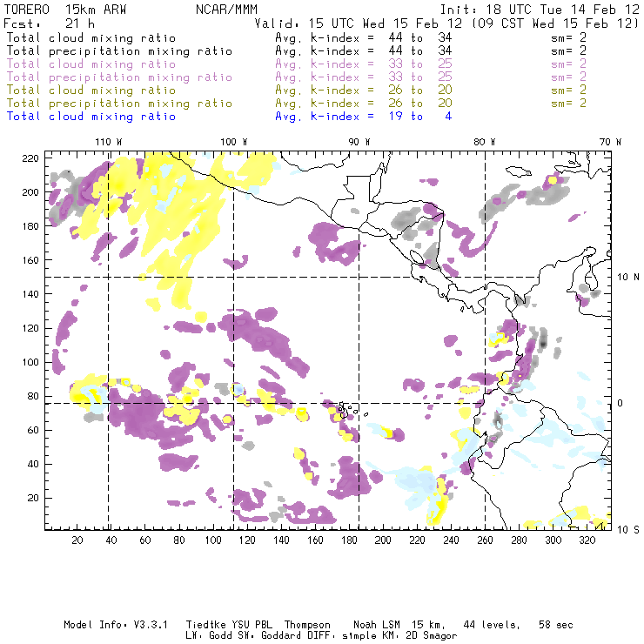This screenshot has width=644, height=644.
Task: Click the '140' x-axis grid value
Action: click(281, 540)
